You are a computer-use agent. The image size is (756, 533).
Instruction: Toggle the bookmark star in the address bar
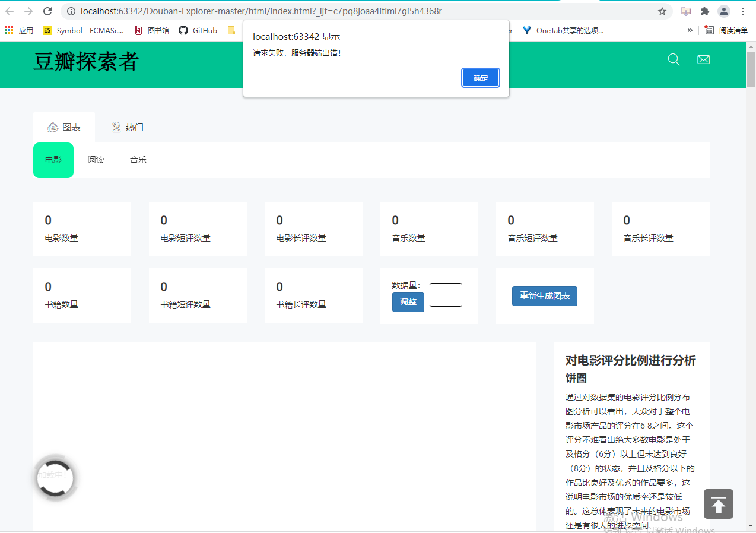662,11
